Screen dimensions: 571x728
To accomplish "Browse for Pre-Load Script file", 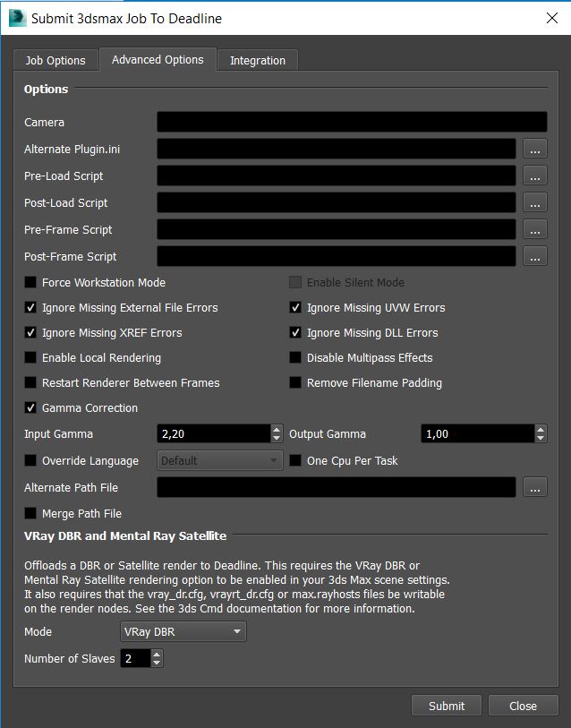I will [x=534, y=176].
